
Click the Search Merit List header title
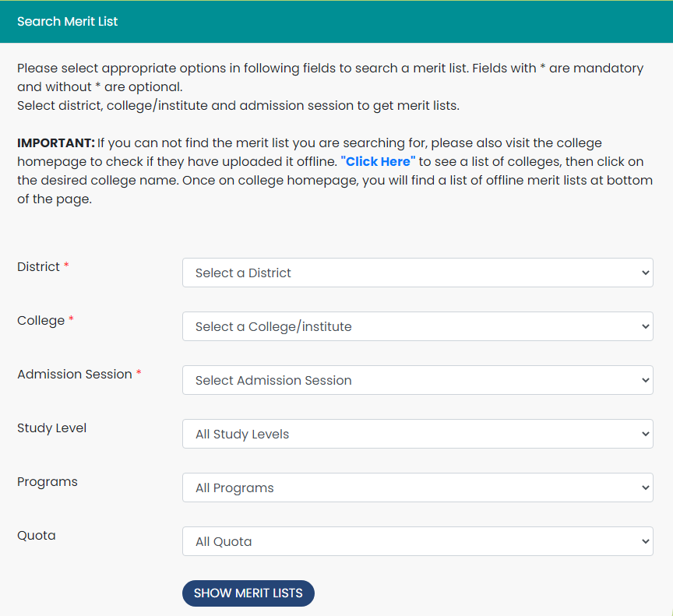click(x=68, y=22)
